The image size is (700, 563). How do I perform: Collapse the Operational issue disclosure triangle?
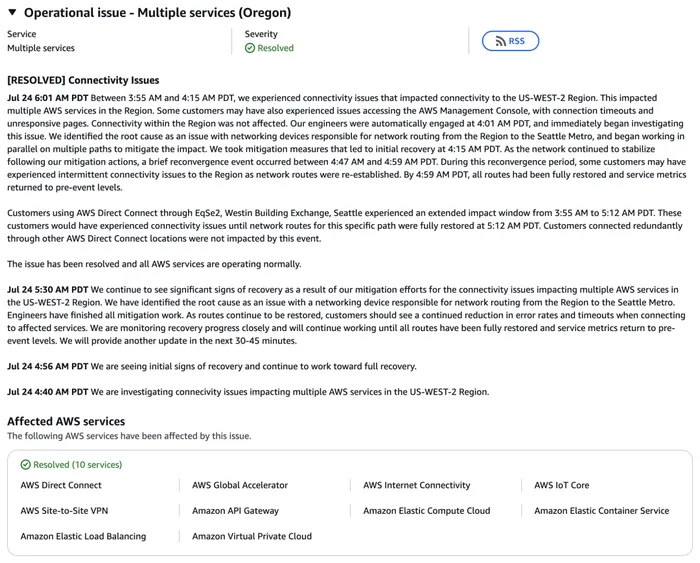click(12, 13)
